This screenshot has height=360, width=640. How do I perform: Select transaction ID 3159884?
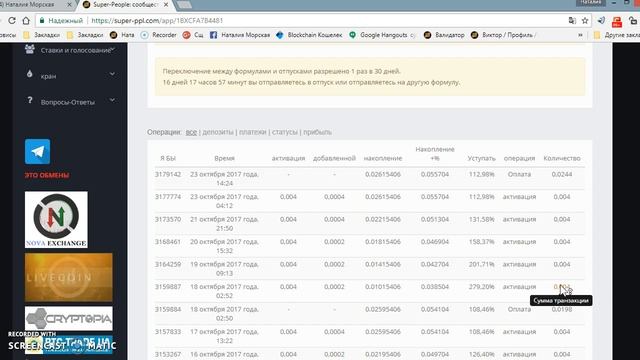[x=168, y=309]
